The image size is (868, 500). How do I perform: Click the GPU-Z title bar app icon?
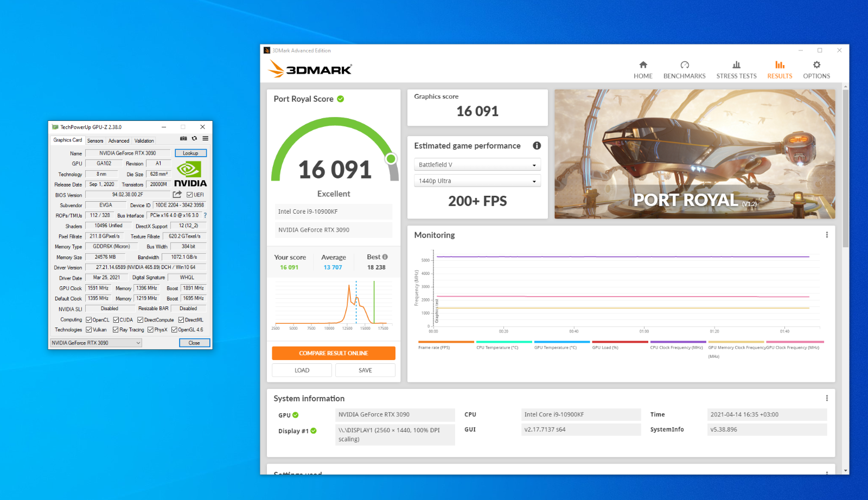tap(55, 127)
